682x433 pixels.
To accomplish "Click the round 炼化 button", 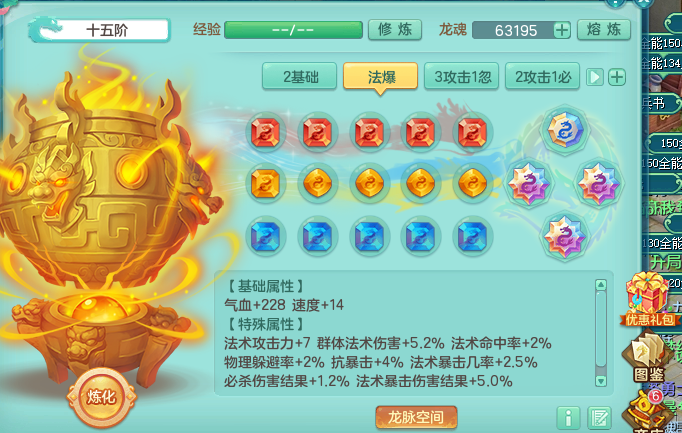I will pos(101,397).
